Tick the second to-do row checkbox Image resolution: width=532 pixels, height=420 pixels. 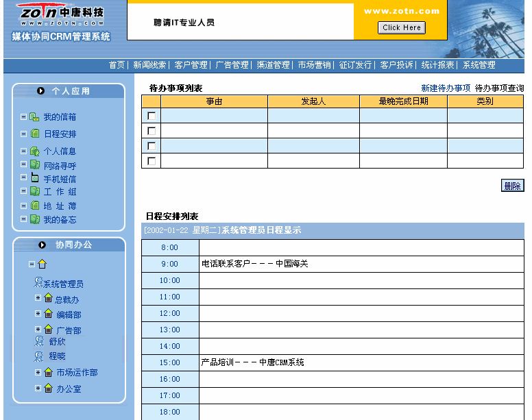point(152,131)
